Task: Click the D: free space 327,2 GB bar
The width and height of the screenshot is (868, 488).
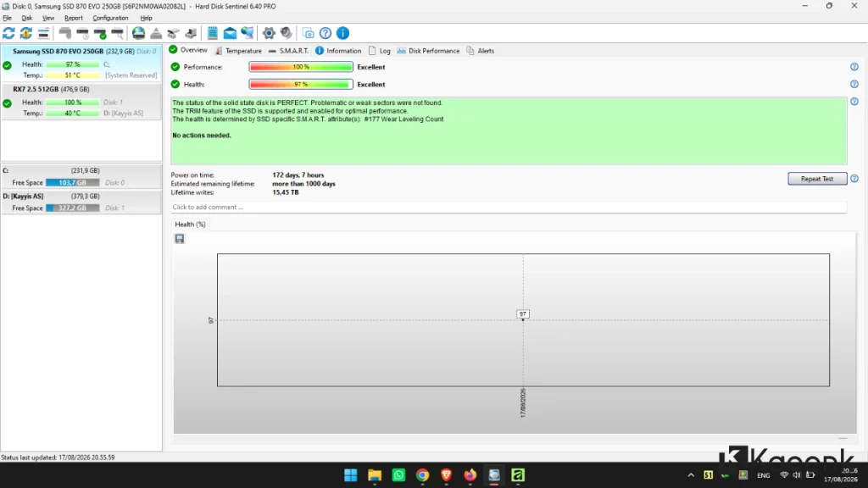Action: [x=73, y=208]
